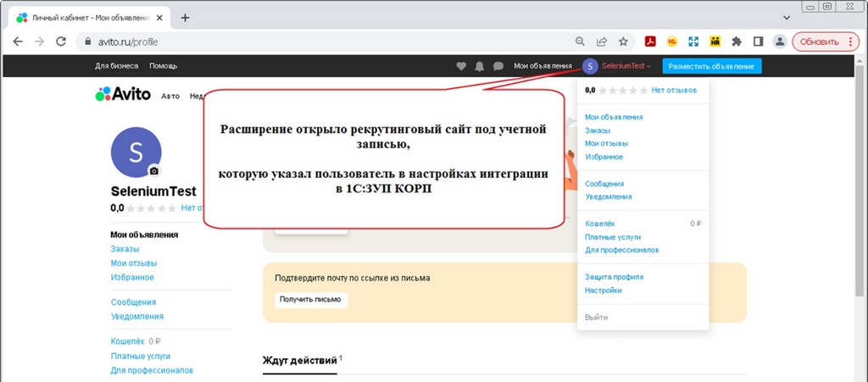The image size is (868, 382).
Task: Open Заказы in left sidebar
Action: click(x=125, y=249)
